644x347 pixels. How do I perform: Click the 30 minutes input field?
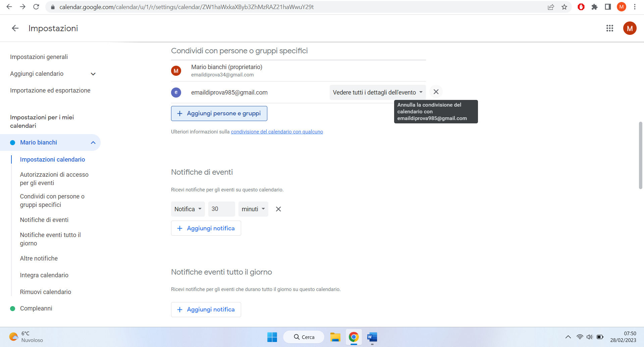click(221, 209)
